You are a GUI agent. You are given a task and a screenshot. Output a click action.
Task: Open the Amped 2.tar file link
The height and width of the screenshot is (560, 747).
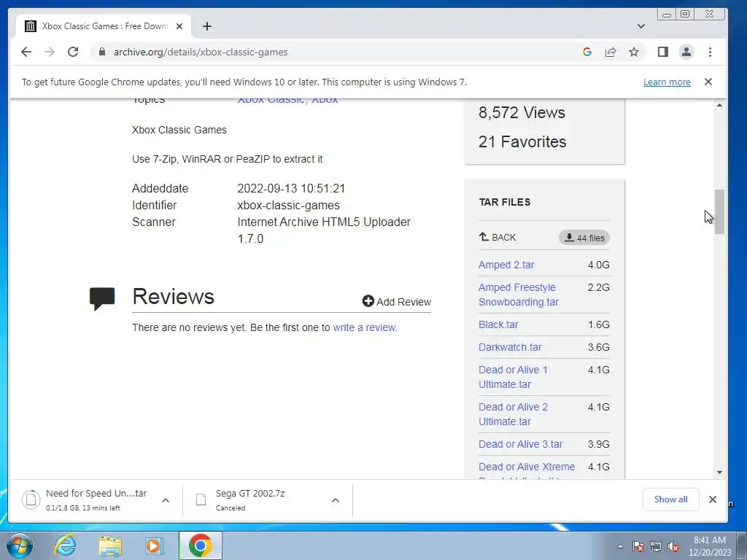506,265
